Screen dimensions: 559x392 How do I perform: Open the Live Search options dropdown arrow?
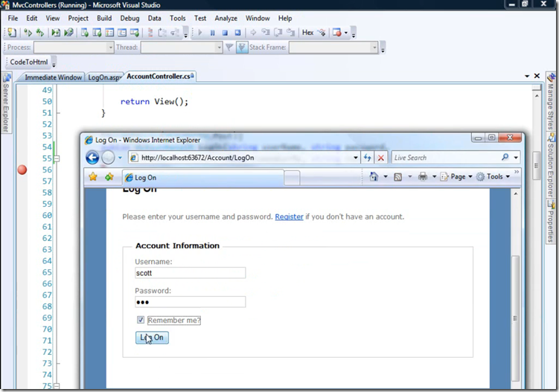(516, 157)
